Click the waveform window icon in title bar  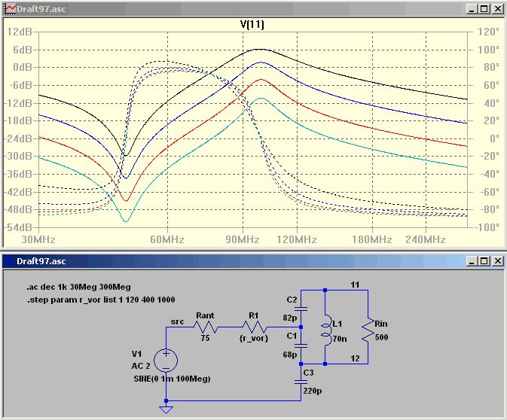pyautogui.click(x=9, y=9)
